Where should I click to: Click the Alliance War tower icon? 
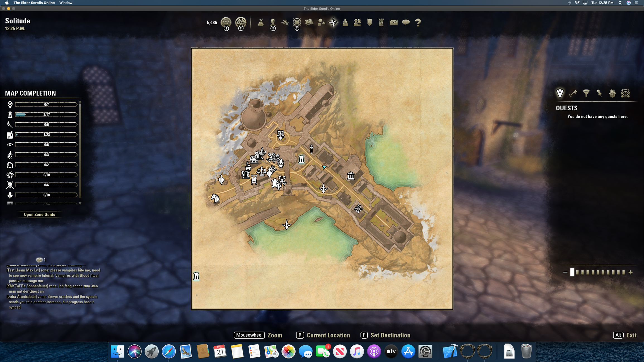point(381,22)
